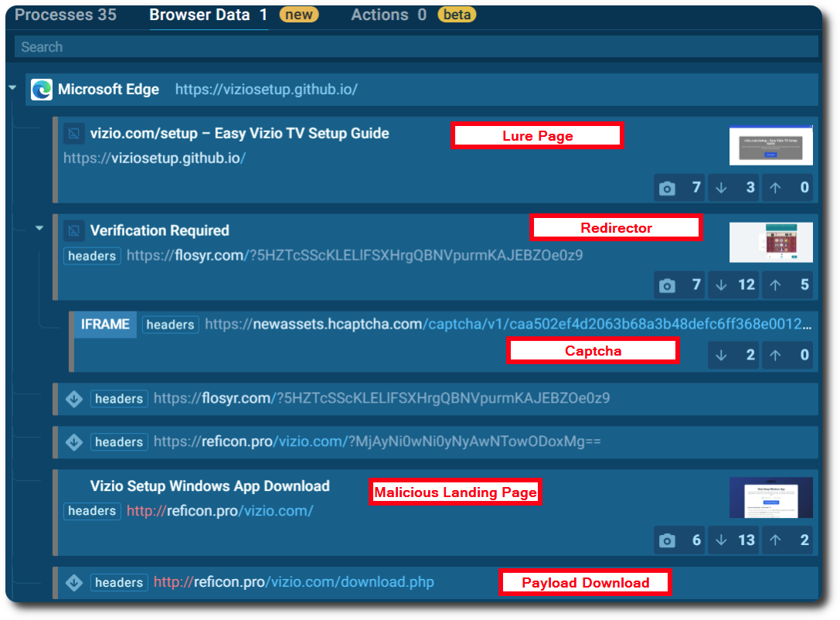Image resolution: width=840 pixels, height=620 pixels.
Task: Click viziosetup.github.io URL under Easy Vizio title
Action: point(155,158)
